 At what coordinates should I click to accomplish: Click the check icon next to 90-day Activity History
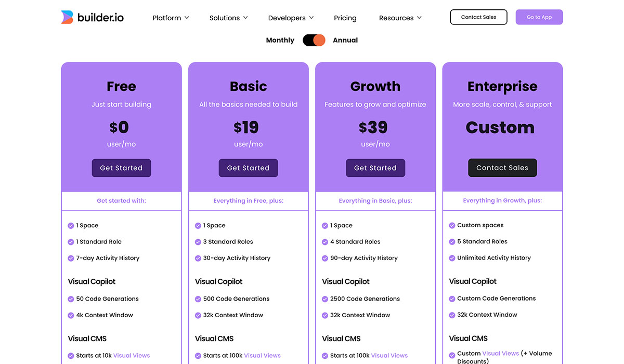point(325,258)
